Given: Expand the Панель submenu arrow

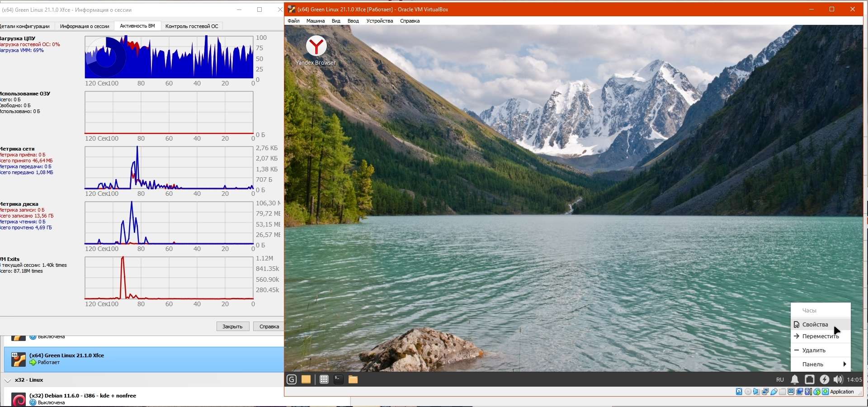Looking at the screenshot, I should [x=844, y=364].
